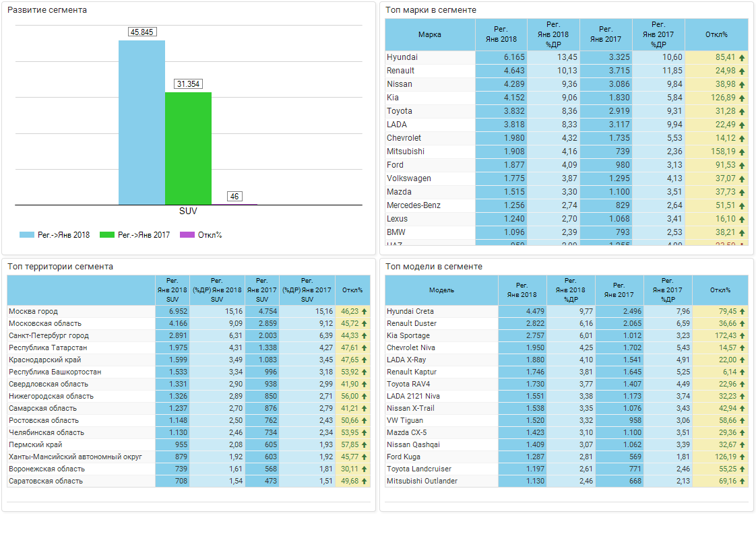Select the Chevrolet Niva model row
Screen dimensions: 756x534
point(567,348)
